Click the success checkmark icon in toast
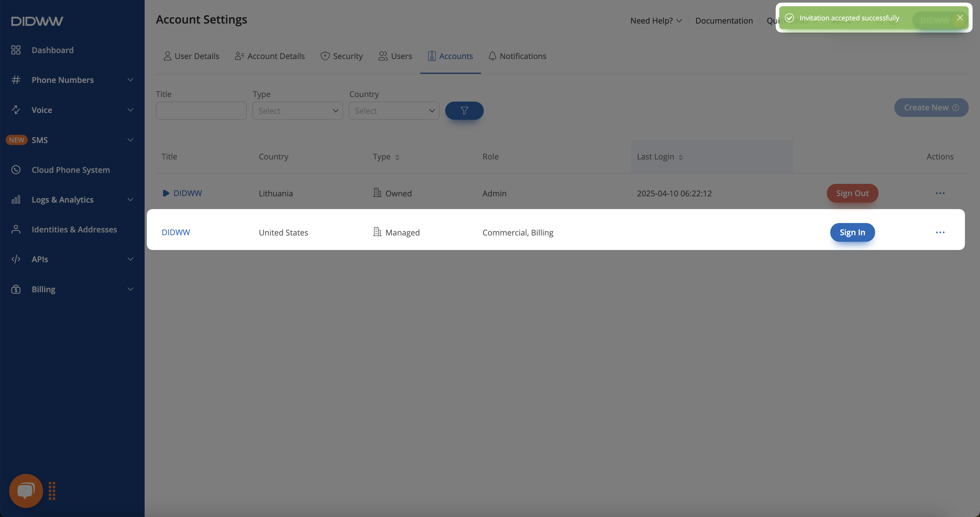This screenshot has width=980, height=517. point(789,18)
